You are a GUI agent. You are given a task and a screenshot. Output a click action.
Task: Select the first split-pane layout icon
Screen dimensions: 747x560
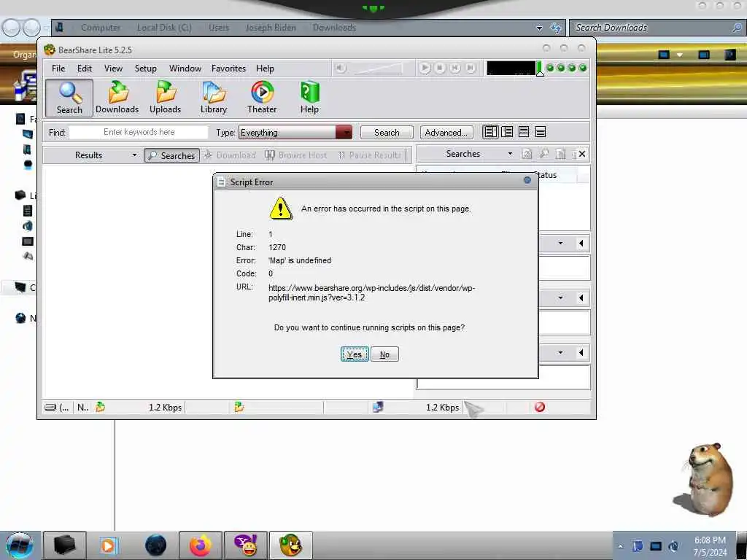click(x=490, y=132)
